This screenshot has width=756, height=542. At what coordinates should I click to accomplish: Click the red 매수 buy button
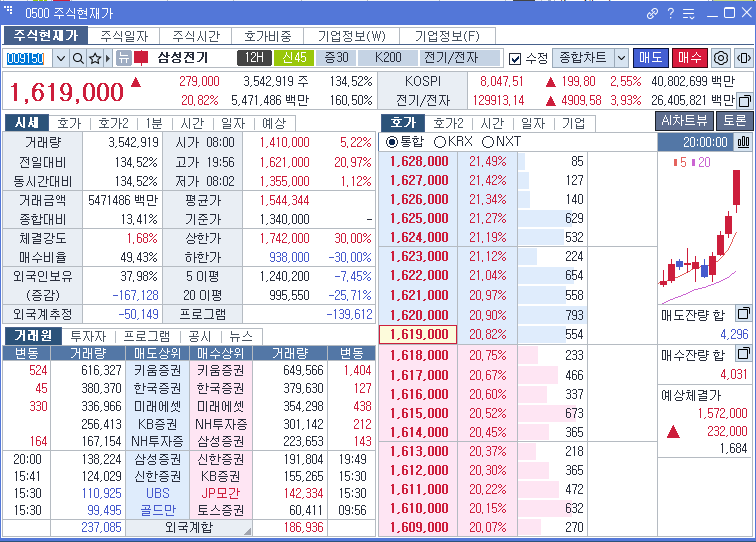[689, 58]
